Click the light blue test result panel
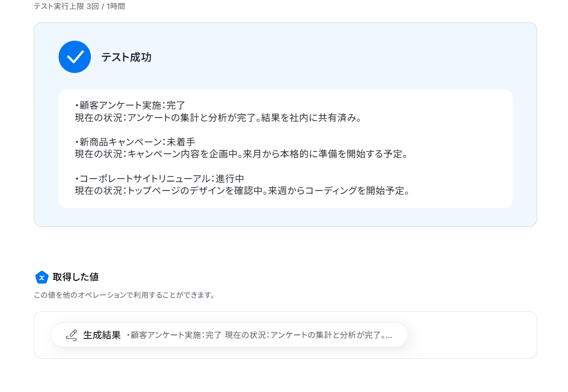Screen dimensions: 568x392 point(285,125)
